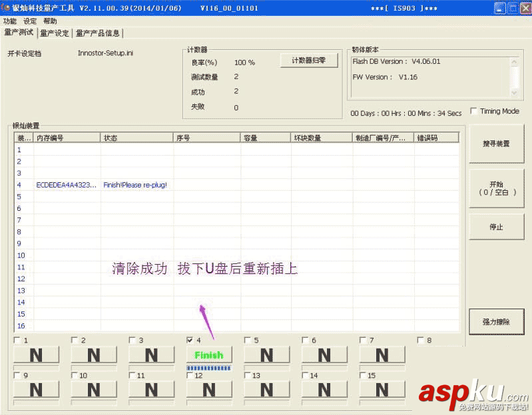Minimize the window

tap(499, 8)
